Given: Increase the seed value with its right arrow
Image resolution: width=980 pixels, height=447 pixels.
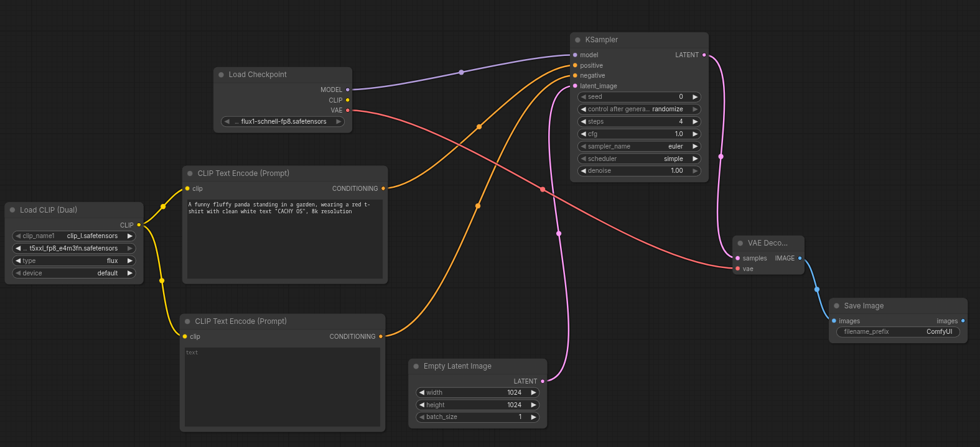Looking at the screenshot, I should (695, 96).
